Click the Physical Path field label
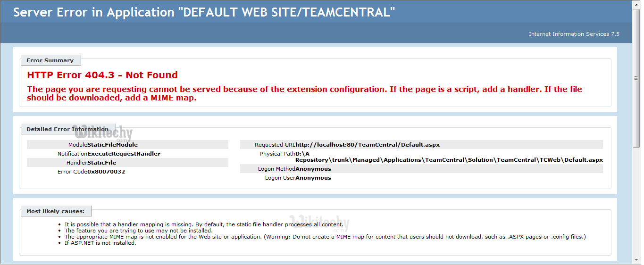The image size is (644, 265). pyautogui.click(x=277, y=154)
